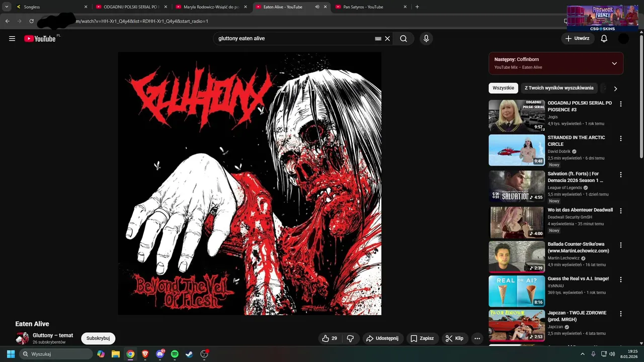Open the Guess the Real vs A.I. Image! title
This screenshot has height=362, width=644.
coord(578,279)
